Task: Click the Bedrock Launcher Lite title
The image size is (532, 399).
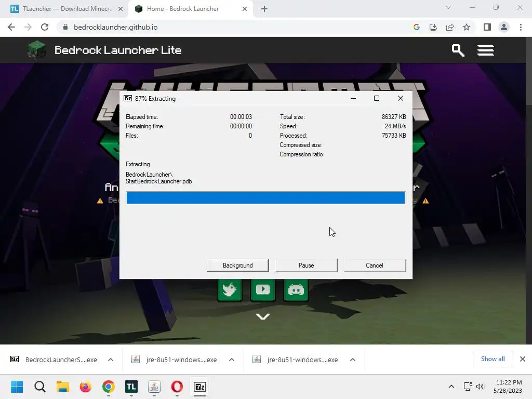Action: pyautogui.click(x=118, y=50)
